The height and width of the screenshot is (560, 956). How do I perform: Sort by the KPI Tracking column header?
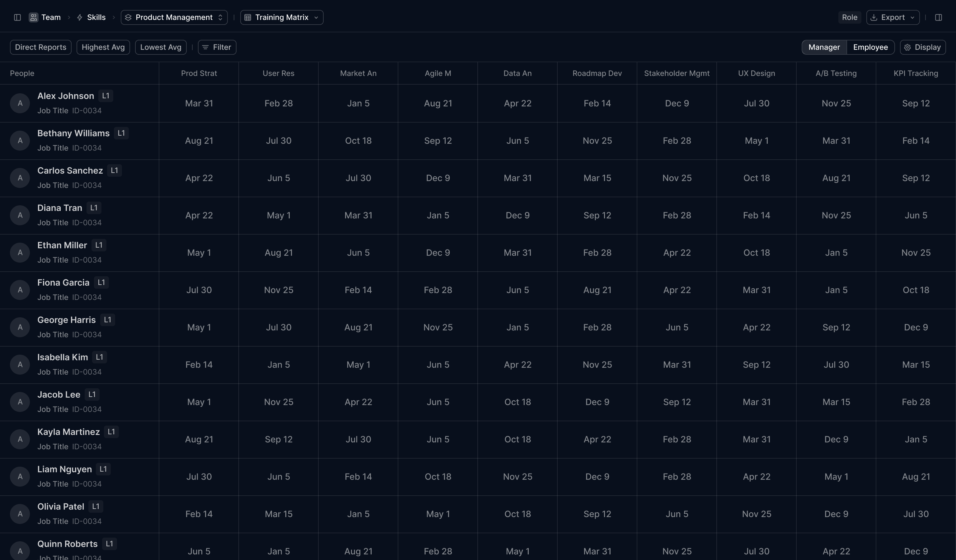coord(916,73)
